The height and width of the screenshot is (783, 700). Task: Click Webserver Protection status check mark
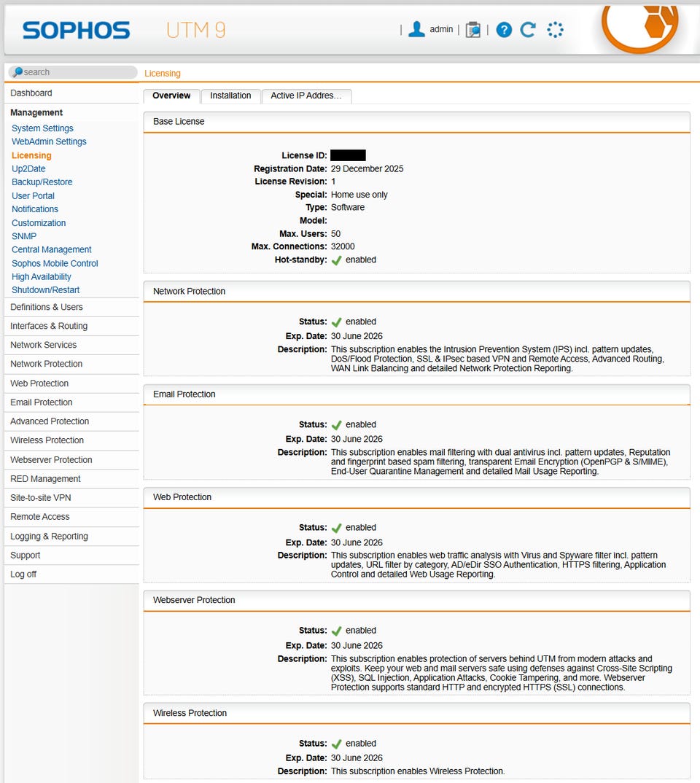(337, 631)
